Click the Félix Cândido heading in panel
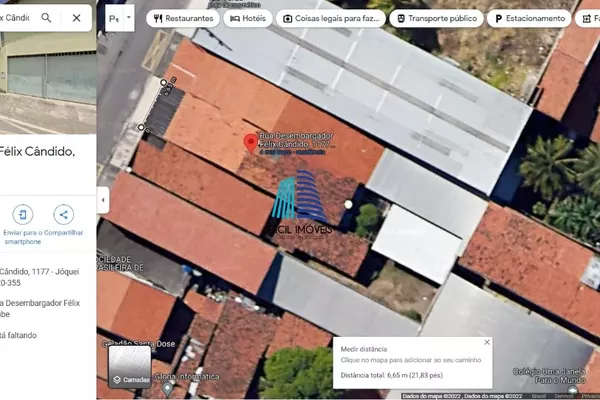This screenshot has width=600, height=400. click(37, 152)
